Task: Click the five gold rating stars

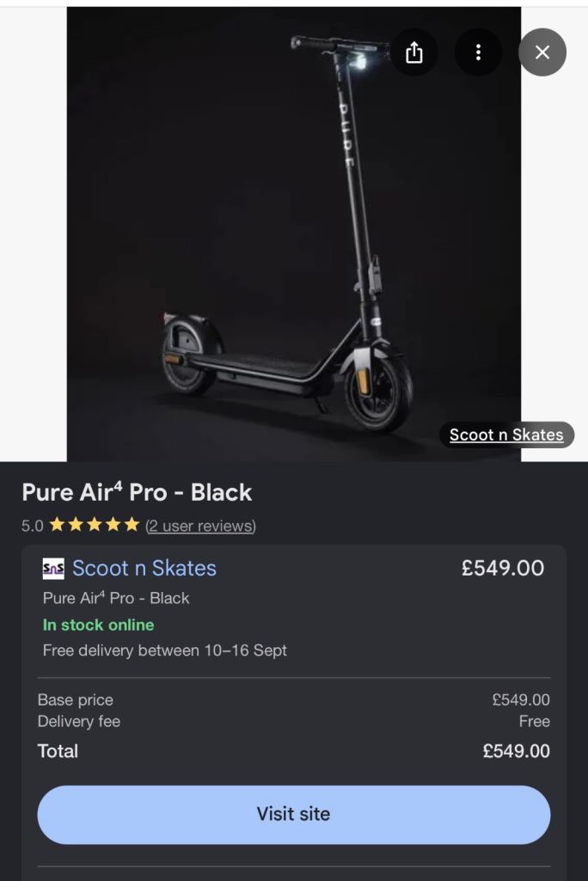Action: 95,525
